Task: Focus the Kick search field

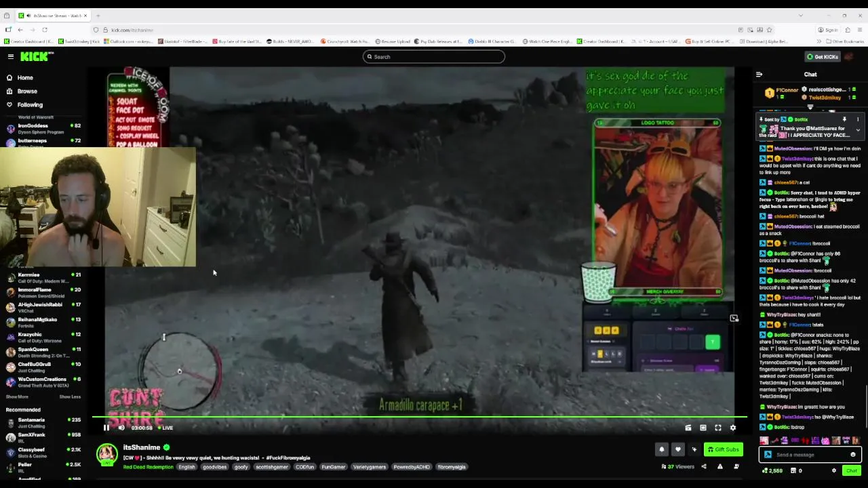Action: tap(434, 57)
